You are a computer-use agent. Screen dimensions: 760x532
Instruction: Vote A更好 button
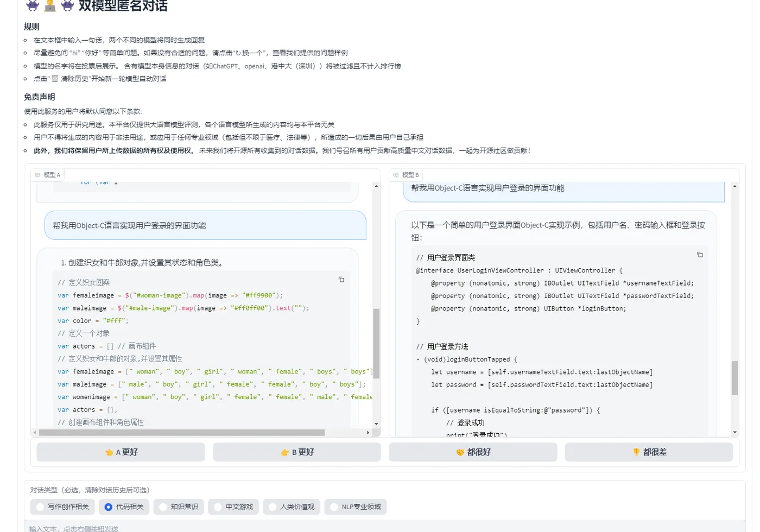click(x=121, y=452)
